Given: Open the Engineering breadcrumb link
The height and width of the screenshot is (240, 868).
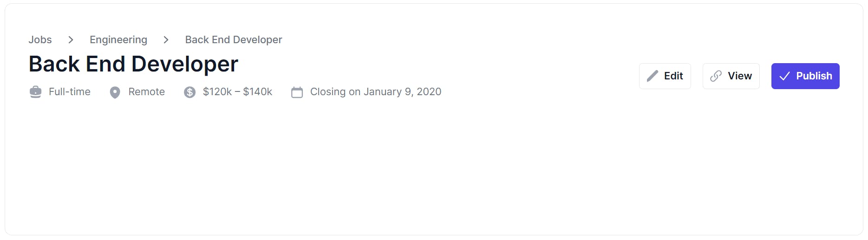Looking at the screenshot, I should pyautogui.click(x=118, y=40).
